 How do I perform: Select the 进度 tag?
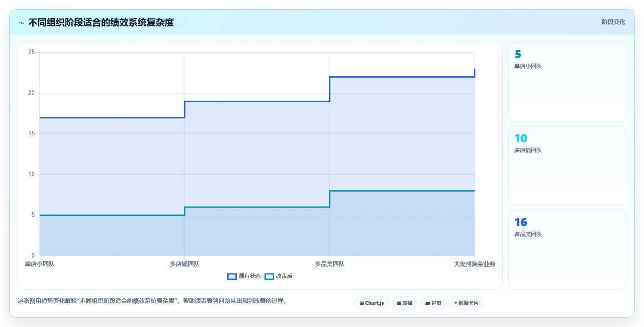[x=433, y=303]
